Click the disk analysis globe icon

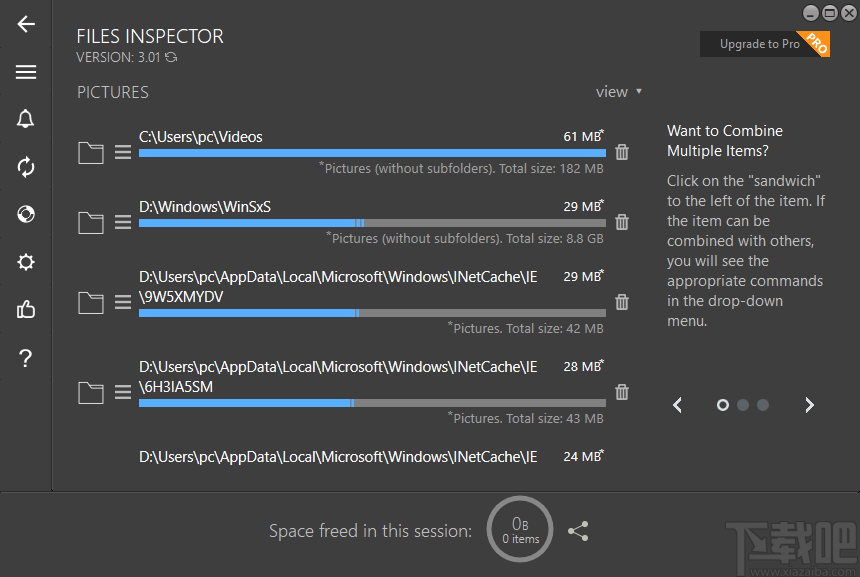tap(25, 214)
